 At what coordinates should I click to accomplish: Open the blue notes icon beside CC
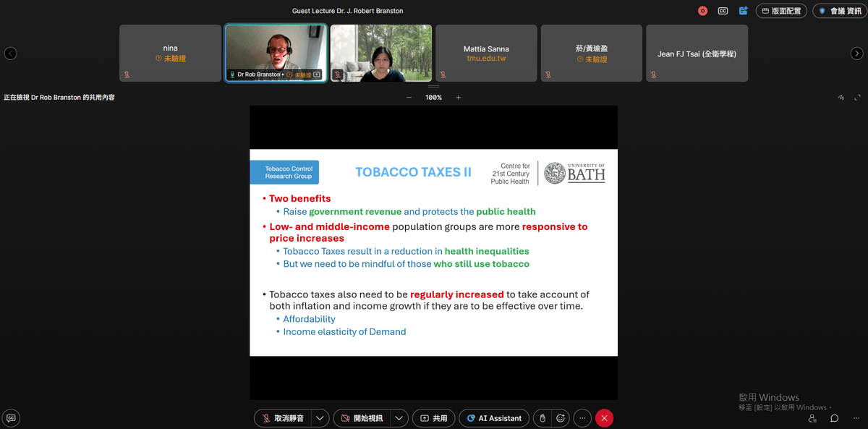tap(743, 11)
